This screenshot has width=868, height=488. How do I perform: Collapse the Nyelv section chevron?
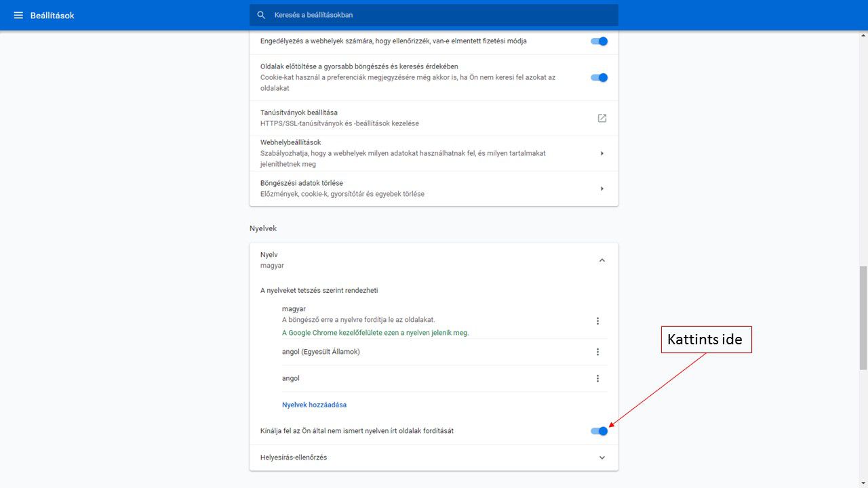point(601,260)
